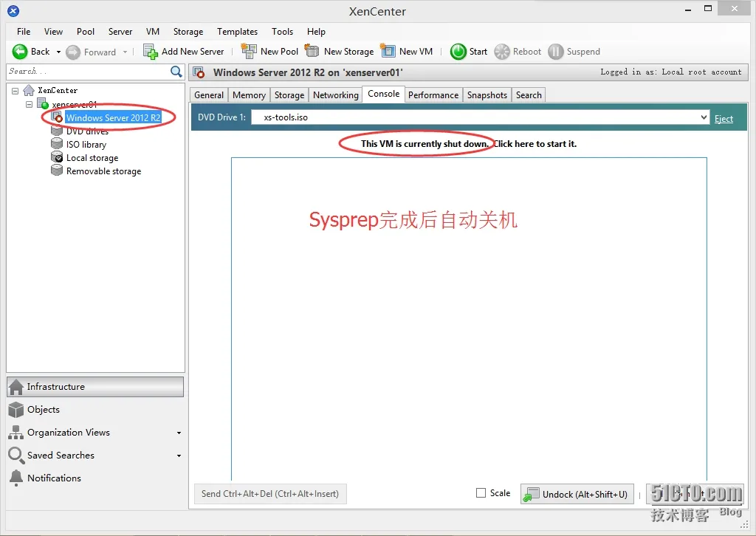Switch to the Memory tab
The image size is (756, 536).
[249, 95]
